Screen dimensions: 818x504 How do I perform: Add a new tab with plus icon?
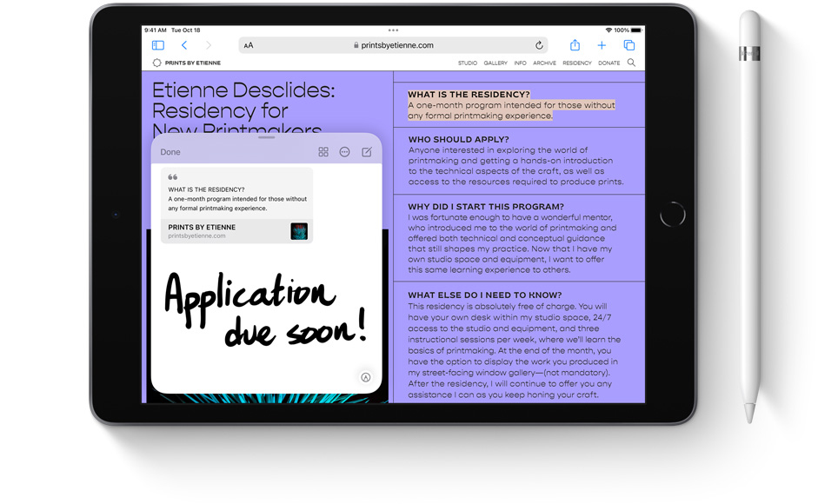[602, 45]
